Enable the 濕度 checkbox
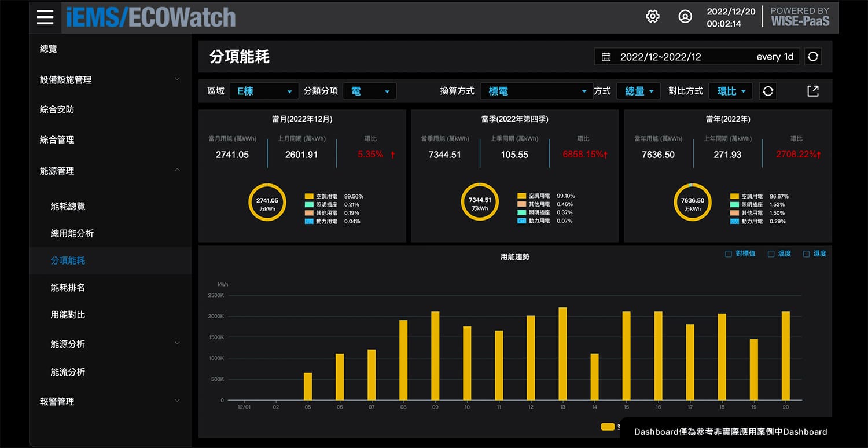The width and height of the screenshot is (868, 448). point(806,254)
